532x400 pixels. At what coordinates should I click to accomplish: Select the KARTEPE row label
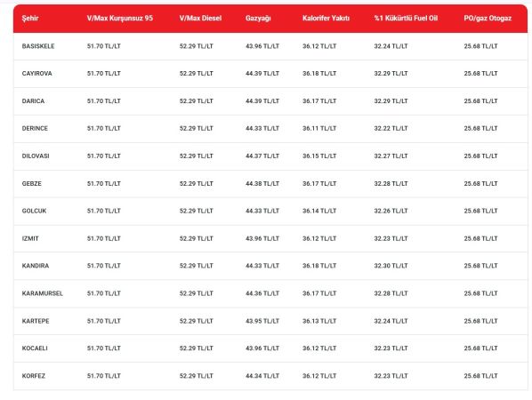[36, 321]
